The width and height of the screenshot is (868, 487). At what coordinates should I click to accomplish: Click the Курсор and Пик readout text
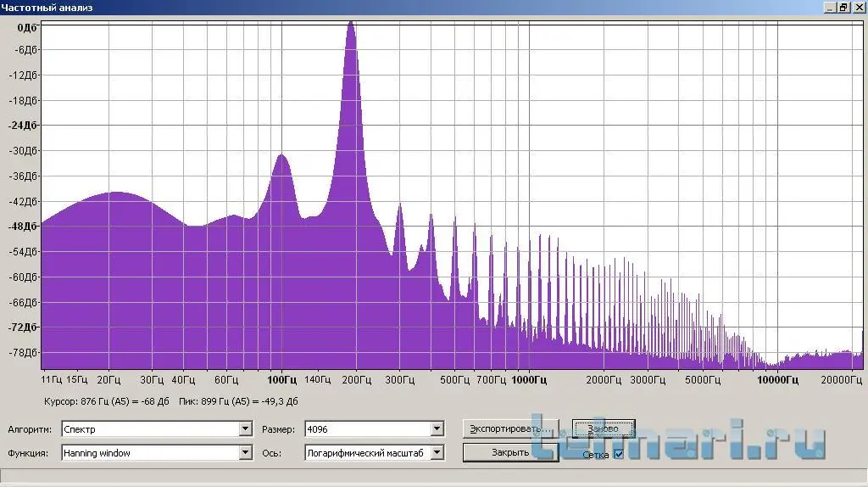point(170,401)
